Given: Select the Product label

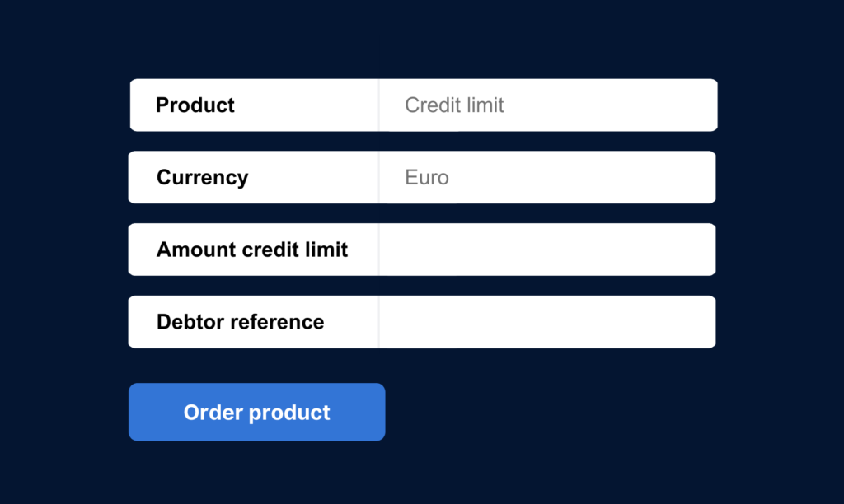Looking at the screenshot, I should click(195, 105).
